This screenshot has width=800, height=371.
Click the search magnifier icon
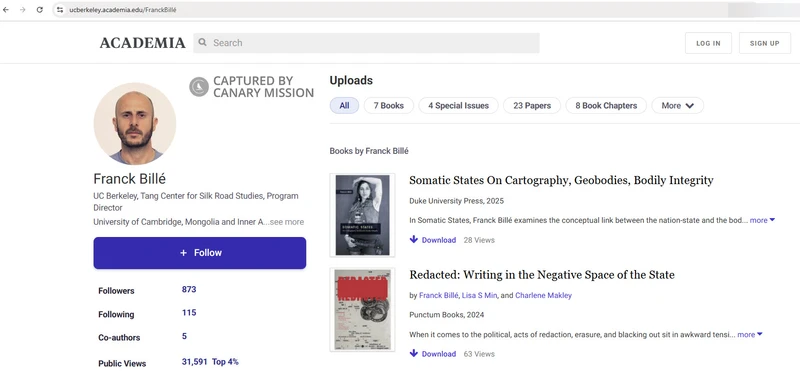pyautogui.click(x=203, y=42)
